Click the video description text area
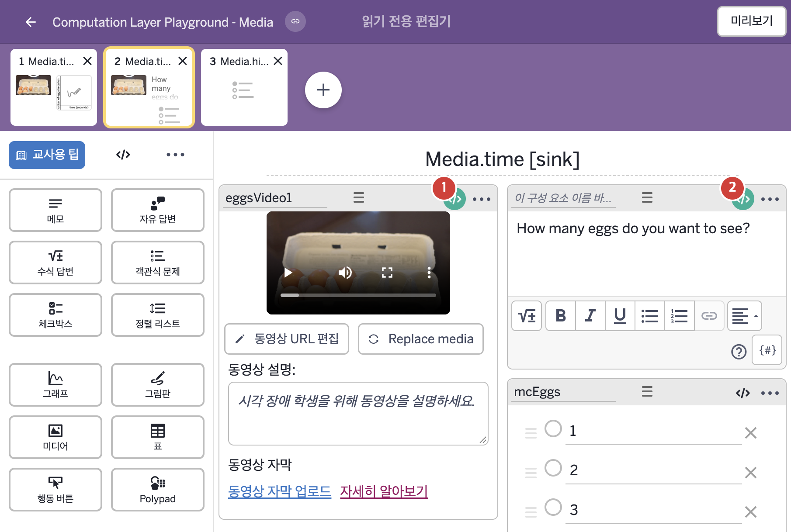This screenshot has width=791, height=532. (x=358, y=414)
